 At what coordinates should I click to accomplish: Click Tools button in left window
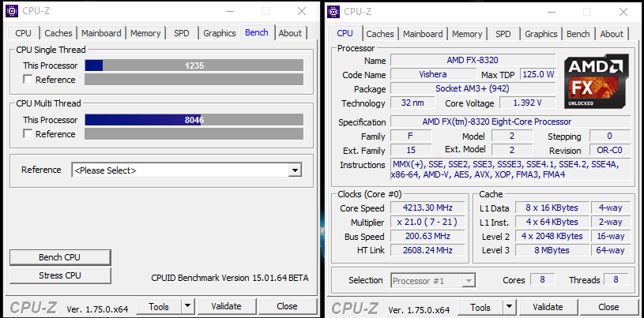tap(159, 306)
